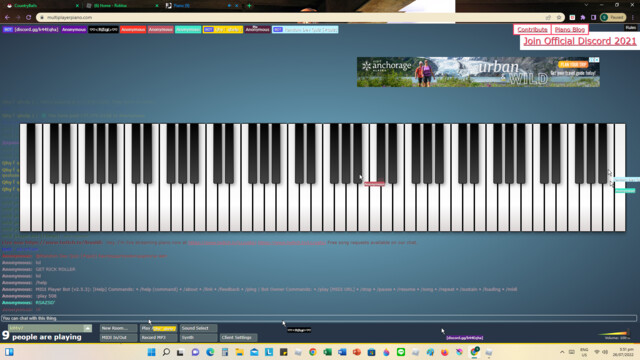Launch Microsoft Edge from the taskbar
Screen dimensions: 640x360
click(210, 352)
